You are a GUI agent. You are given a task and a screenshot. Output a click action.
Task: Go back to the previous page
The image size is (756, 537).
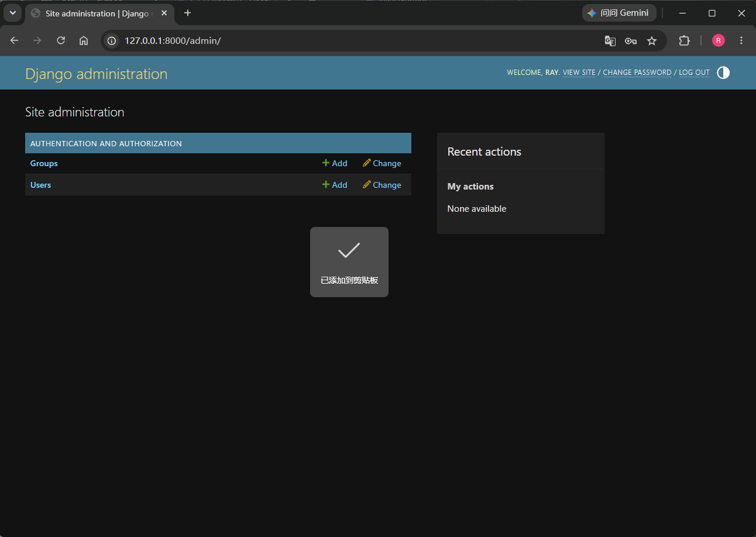pos(15,40)
